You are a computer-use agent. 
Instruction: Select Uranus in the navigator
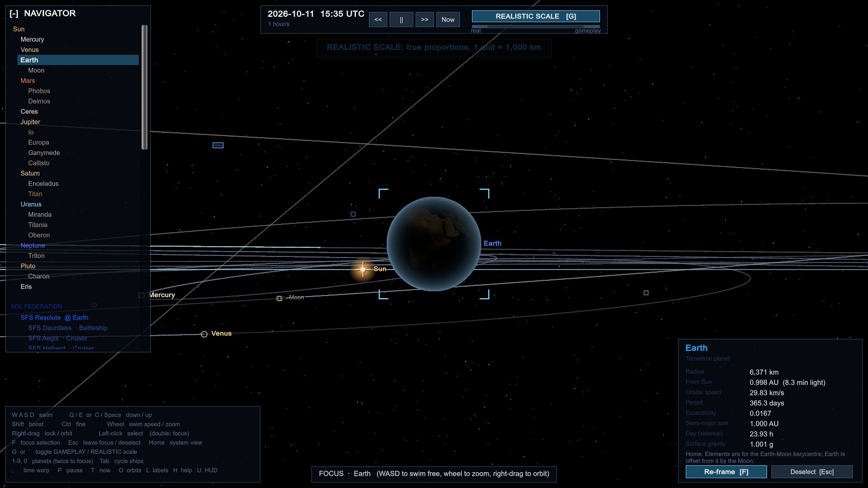tap(31, 204)
